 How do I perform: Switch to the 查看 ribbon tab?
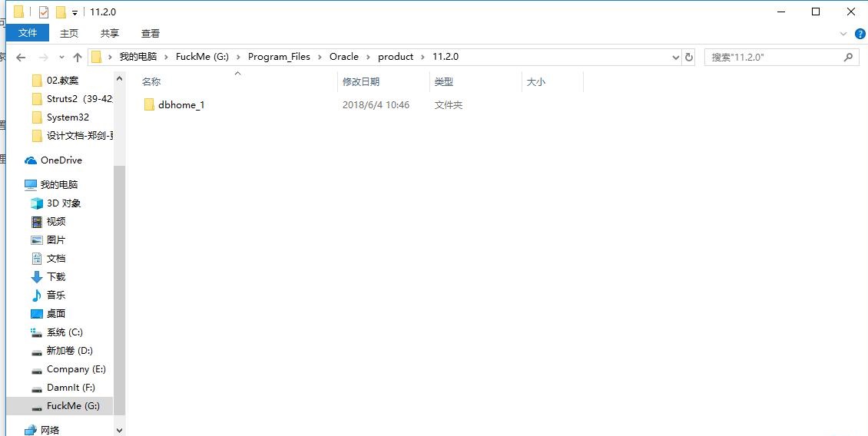click(151, 33)
